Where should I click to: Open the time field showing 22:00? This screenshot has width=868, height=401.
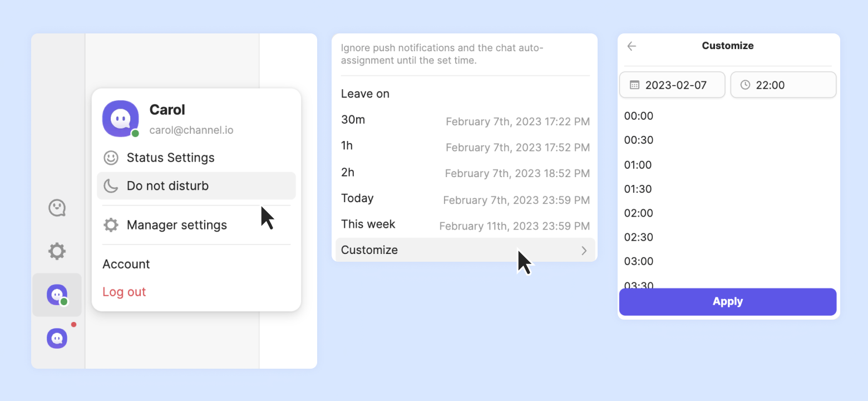[783, 85]
